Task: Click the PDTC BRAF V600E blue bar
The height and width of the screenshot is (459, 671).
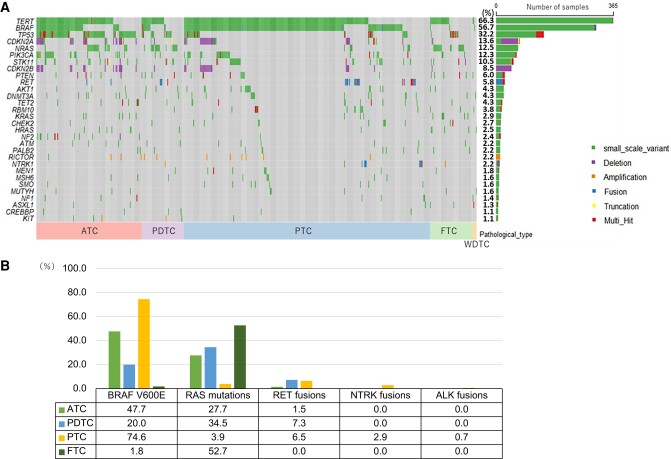Action: 129,376
